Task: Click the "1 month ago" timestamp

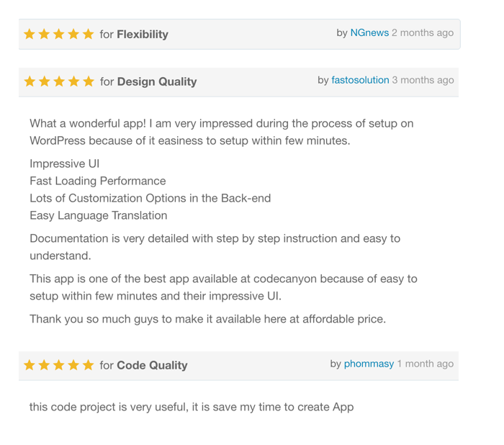Action: pos(426,364)
